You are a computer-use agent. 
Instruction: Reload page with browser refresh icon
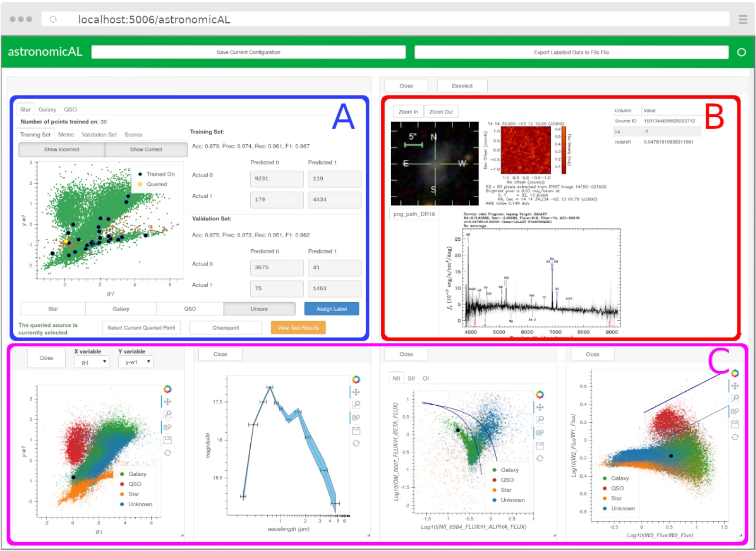(53, 19)
